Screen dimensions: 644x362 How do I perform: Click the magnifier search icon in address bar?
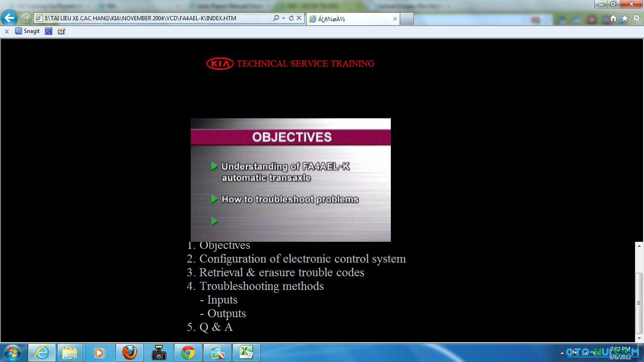coord(276,18)
